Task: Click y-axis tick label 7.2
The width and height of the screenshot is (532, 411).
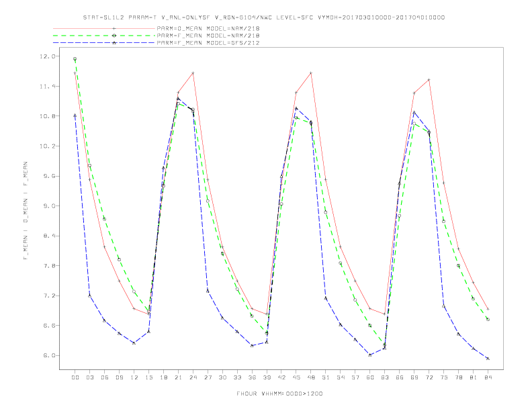Action: click(x=48, y=296)
